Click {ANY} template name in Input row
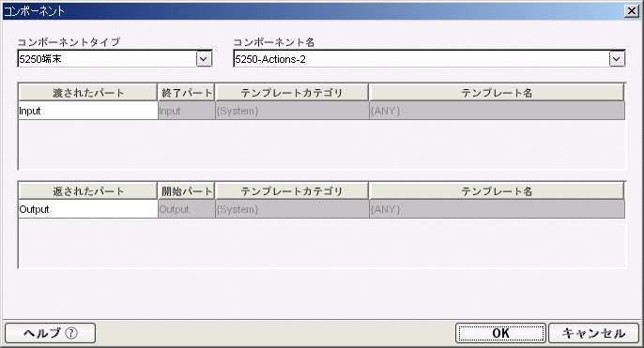This screenshot has height=348, width=644. coord(497,111)
